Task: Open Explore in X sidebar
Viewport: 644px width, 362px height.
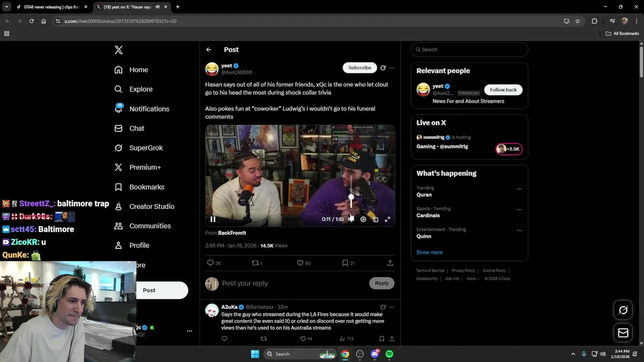Action: (133, 89)
